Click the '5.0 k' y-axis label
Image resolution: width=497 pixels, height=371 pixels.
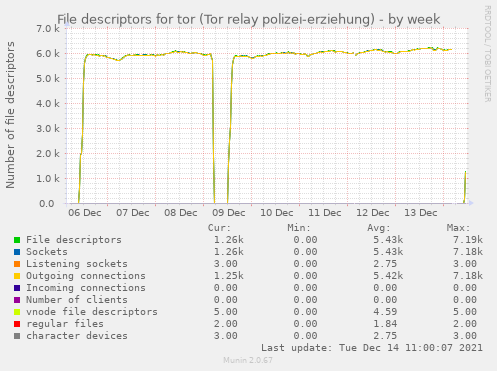[x=48, y=79]
